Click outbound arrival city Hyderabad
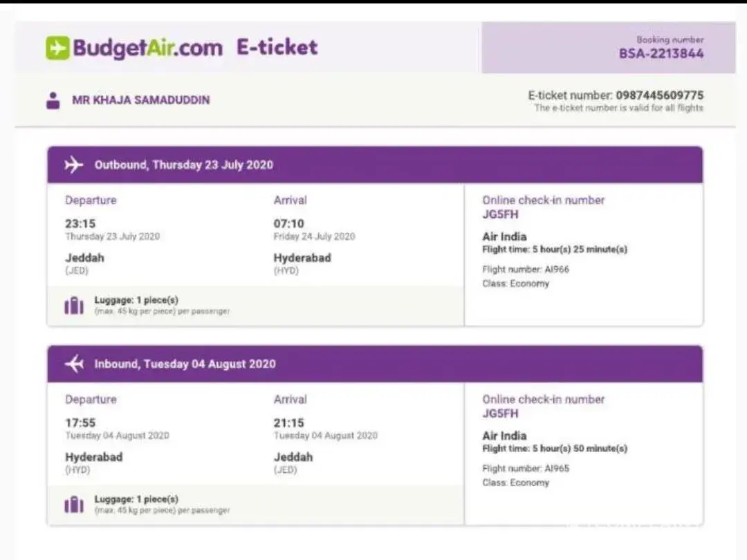Screen dimensions: 747x560 tap(302, 258)
